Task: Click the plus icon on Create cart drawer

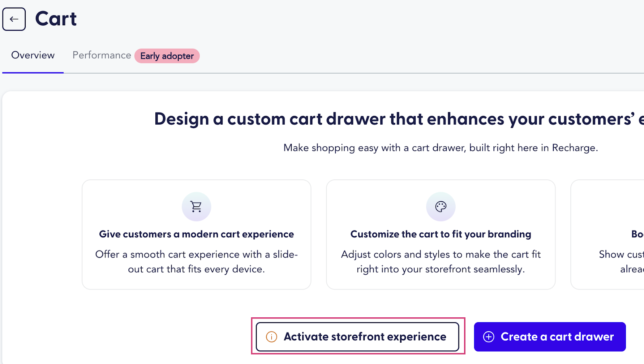Action: (489, 337)
